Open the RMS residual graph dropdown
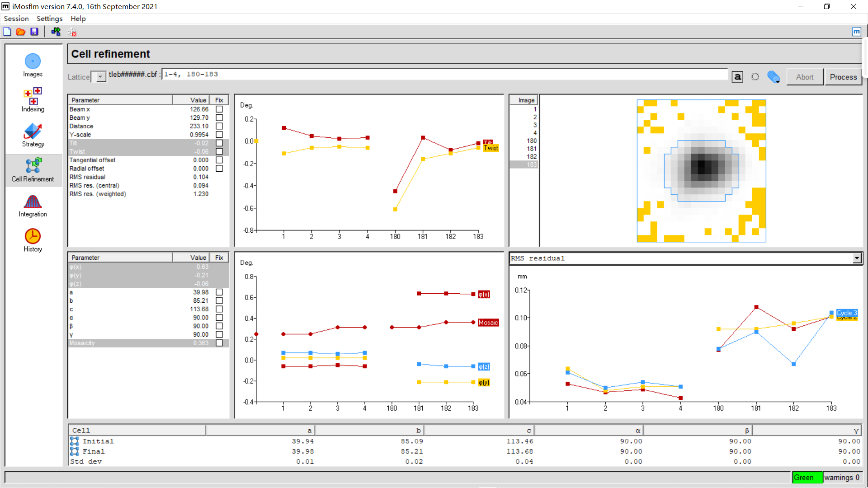Viewport: 868px width, 488px height. coord(857,258)
